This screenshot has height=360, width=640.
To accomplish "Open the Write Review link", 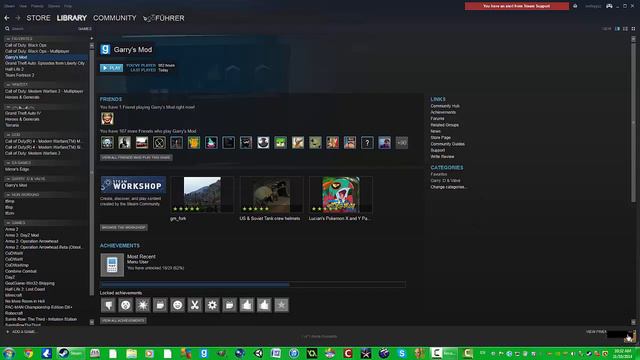I will tap(442, 156).
